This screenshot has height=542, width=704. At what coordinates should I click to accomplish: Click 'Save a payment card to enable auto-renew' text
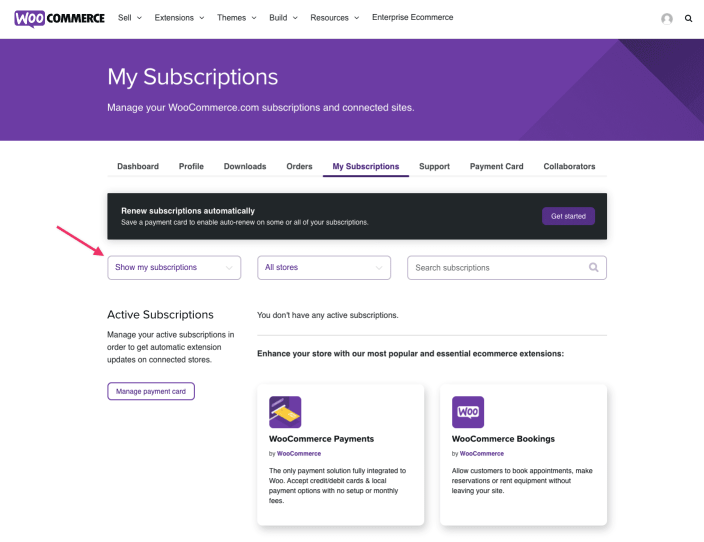pos(245,222)
